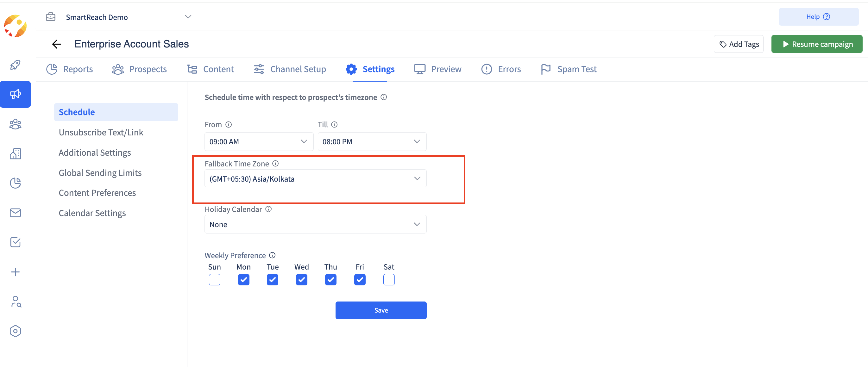Select Global Sending Limits in settings menu
This screenshot has width=868, height=367.
[100, 173]
